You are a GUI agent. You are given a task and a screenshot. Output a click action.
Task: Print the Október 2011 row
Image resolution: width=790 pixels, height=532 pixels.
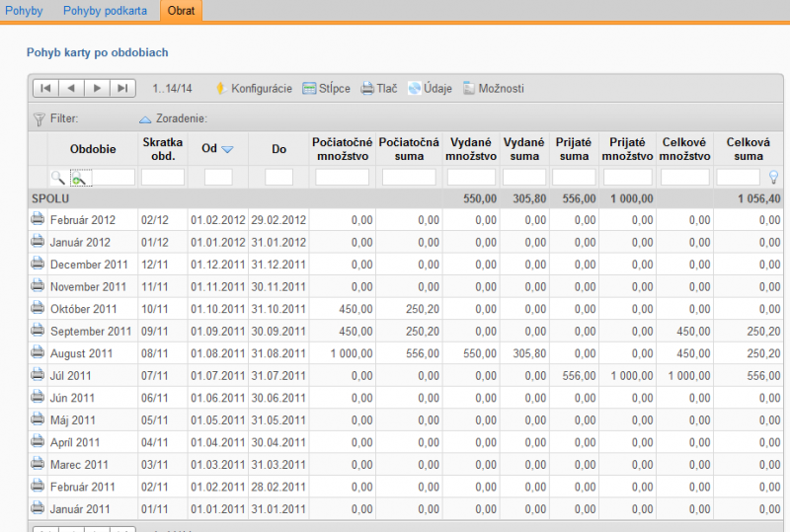point(38,308)
